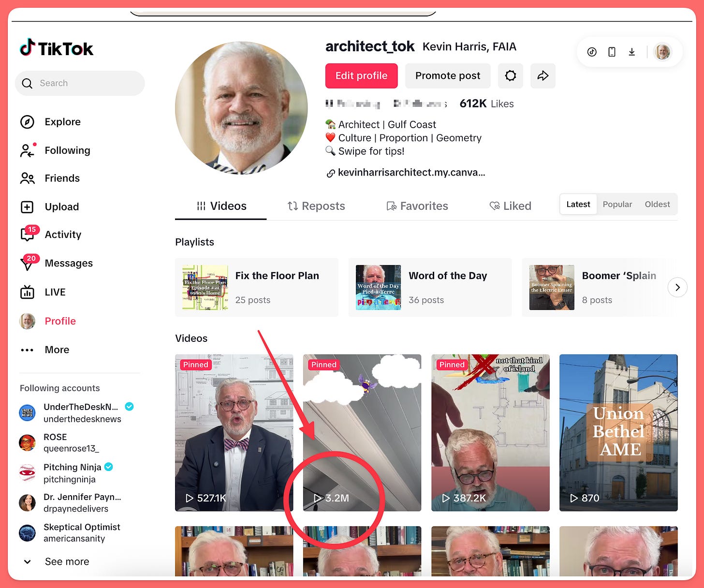Click the 25 posts label
The image size is (704, 588).
tap(253, 300)
